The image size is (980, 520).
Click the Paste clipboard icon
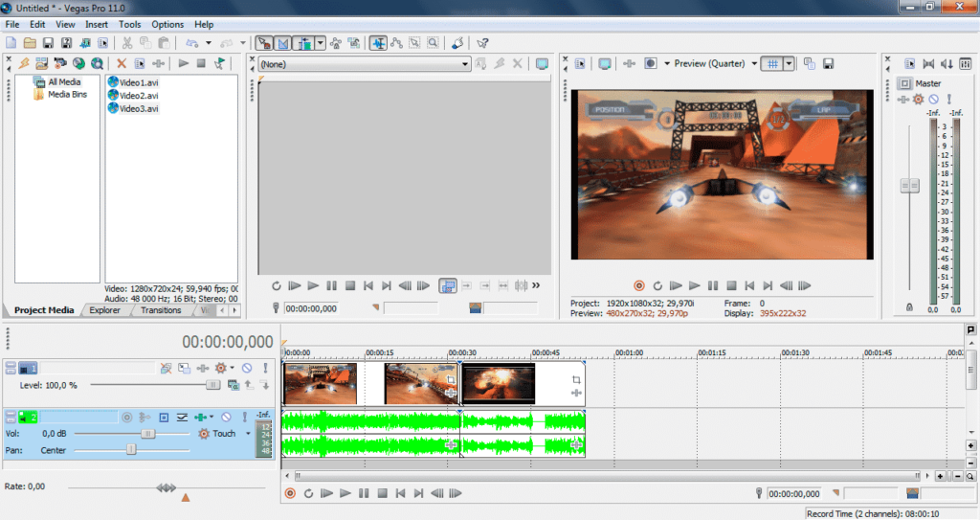click(x=164, y=43)
